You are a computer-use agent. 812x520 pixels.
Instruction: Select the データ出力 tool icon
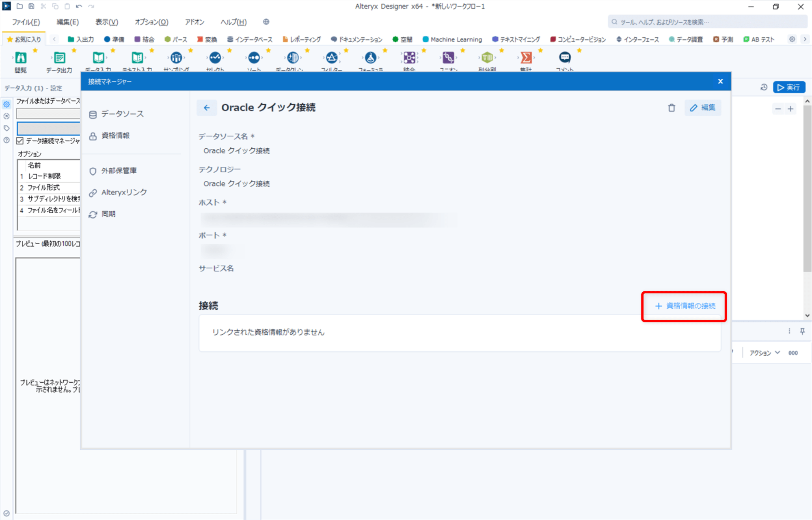[x=59, y=58]
